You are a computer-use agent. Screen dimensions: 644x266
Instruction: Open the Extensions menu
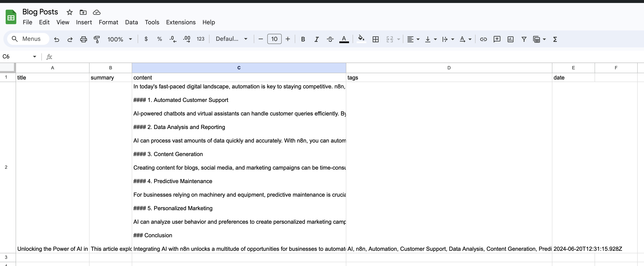[x=181, y=22]
